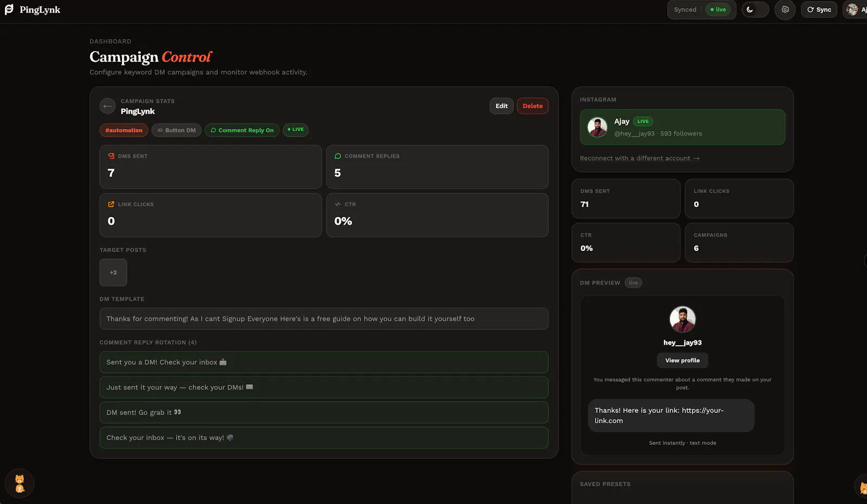Image resolution: width=867 pixels, height=504 pixels.
Task: Click the campaign LIVE status badge
Action: [x=296, y=130]
